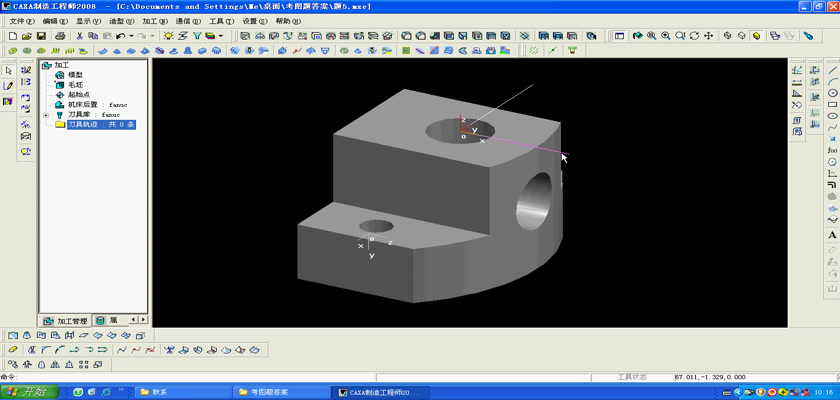This screenshot has width=840, height=400.
Task: Select the 模型 node in the tree
Action: coord(75,75)
